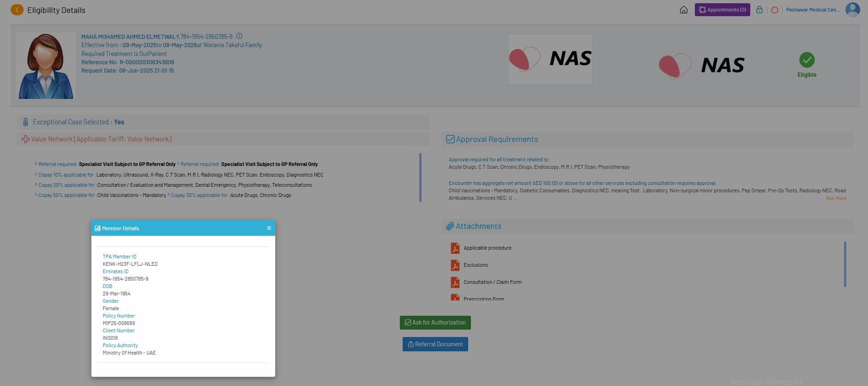Open the user profile avatar

tap(853, 10)
